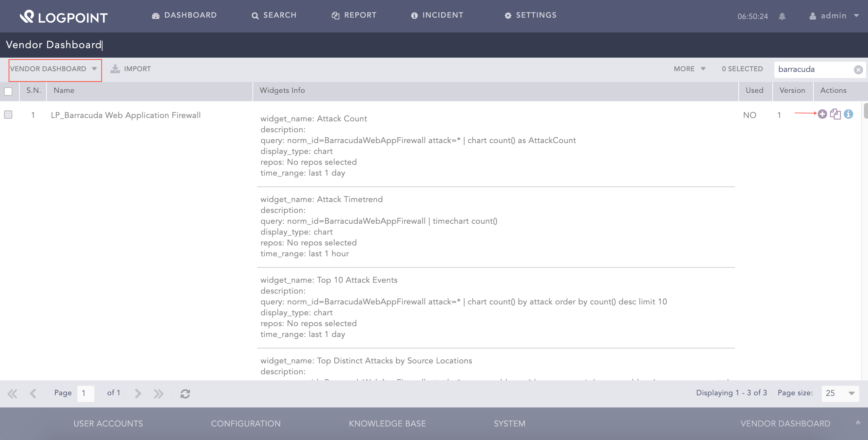This screenshot has height=440, width=868.
Task: Expand the More dropdown menu
Action: [x=689, y=69]
